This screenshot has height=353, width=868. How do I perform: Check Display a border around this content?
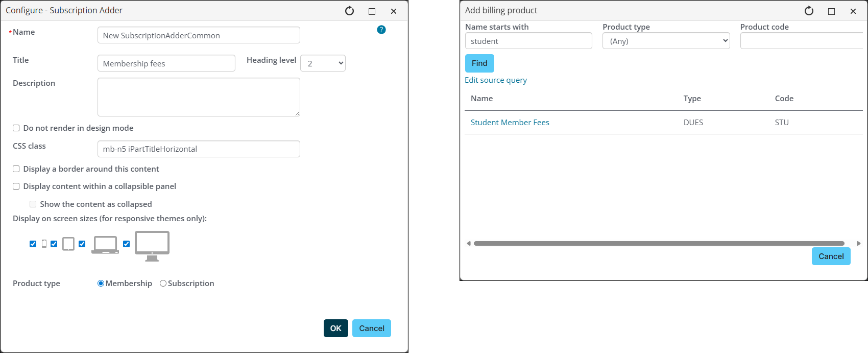pos(16,169)
